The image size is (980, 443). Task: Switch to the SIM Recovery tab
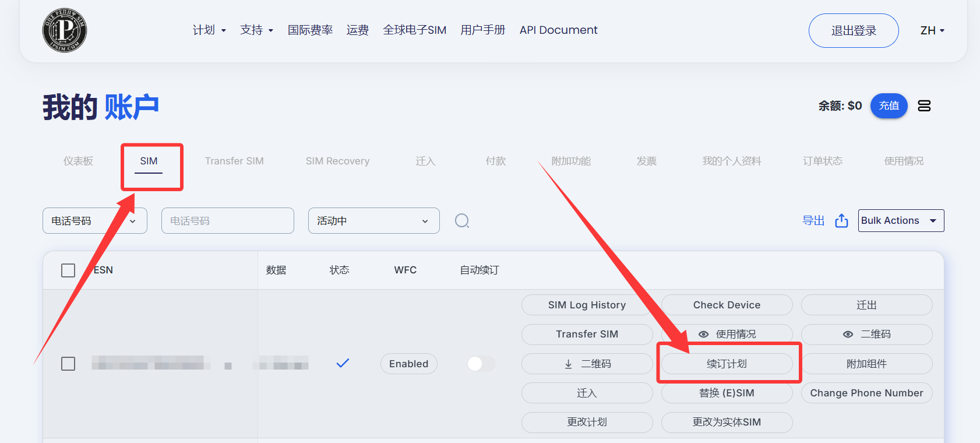[x=337, y=161]
